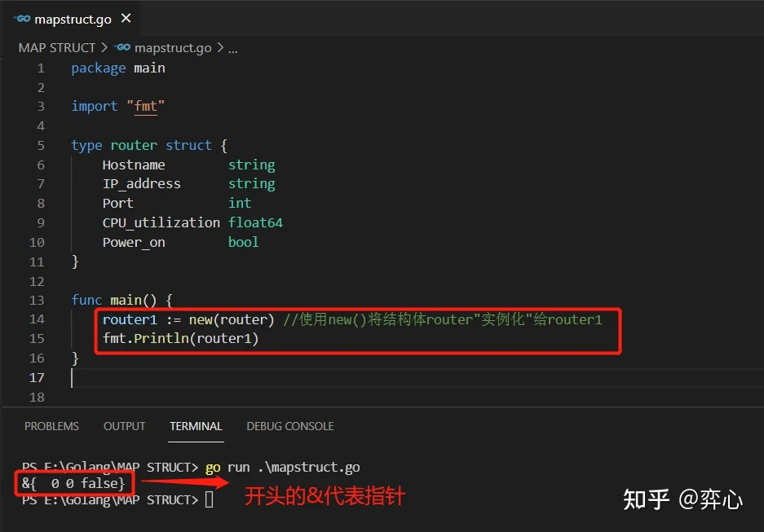This screenshot has width=764, height=532.
Task: Click line number 5 in the gutter
Action: pyautogui.click(x=41, y=146)
